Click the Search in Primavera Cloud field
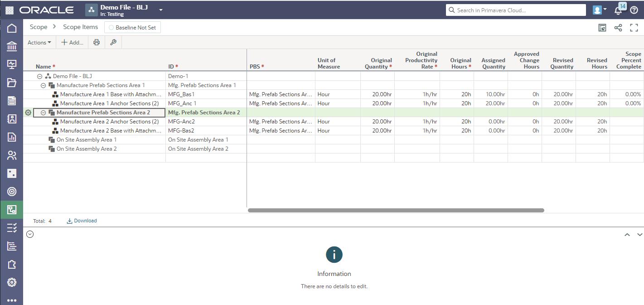The image size is (644, 305). (x=516, y=10)
